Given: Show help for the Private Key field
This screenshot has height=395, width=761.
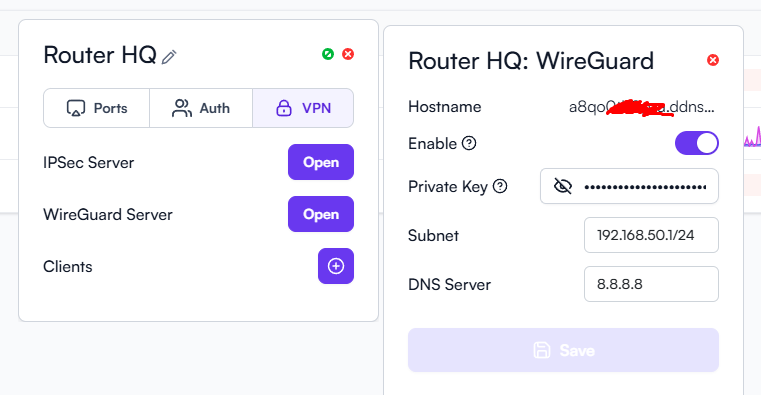Looking at the screenshot, I should (x=500, y=186).
